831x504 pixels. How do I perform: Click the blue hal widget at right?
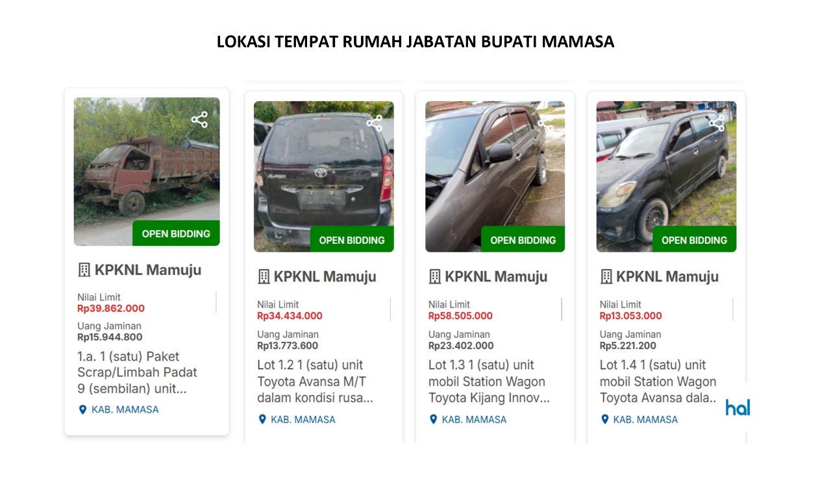pyautogui.click(x=738, y=407)
